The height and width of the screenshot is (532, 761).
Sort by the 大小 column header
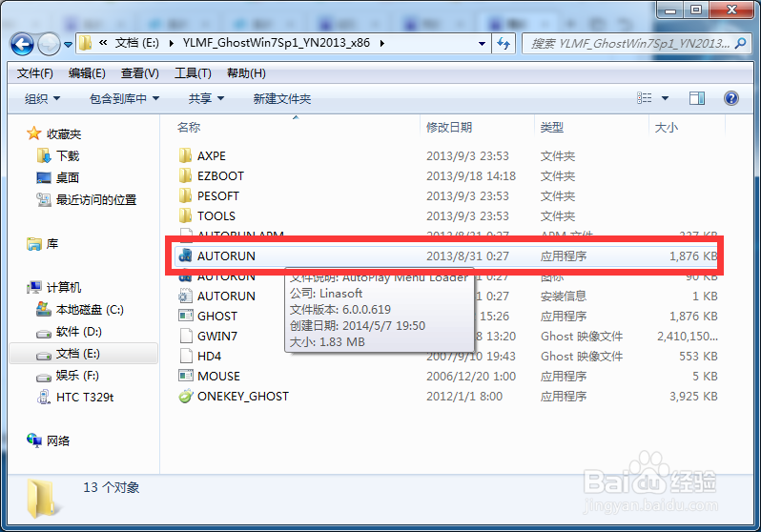pos(667,127)
